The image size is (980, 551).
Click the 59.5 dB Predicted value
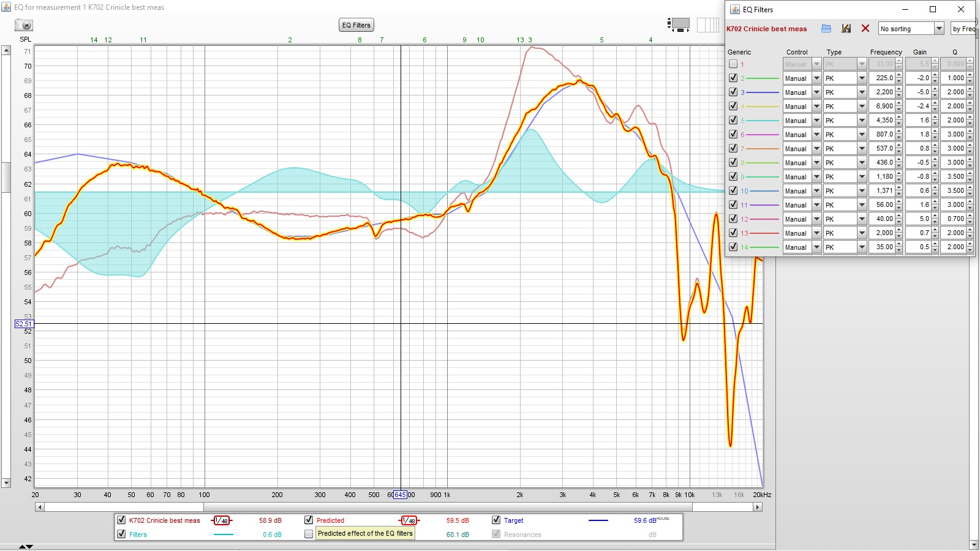pyautogui.click(x=458, y=520)
